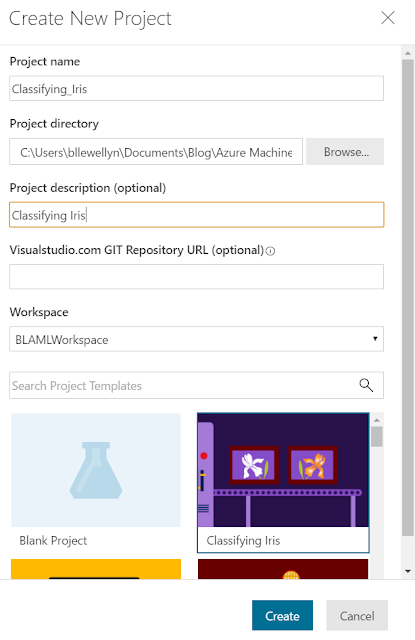Click the Create button
The width and height of the screenshot is (415, 640).
[x=282, y=616]
